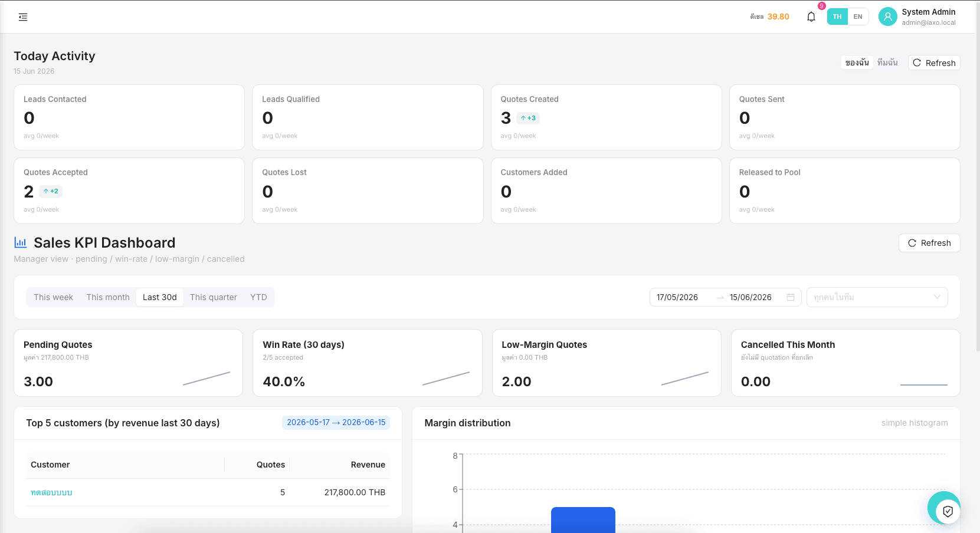Refresh the Sales KPI Dashboard
This screenshot has width=980, height=533.
(929, 243)
